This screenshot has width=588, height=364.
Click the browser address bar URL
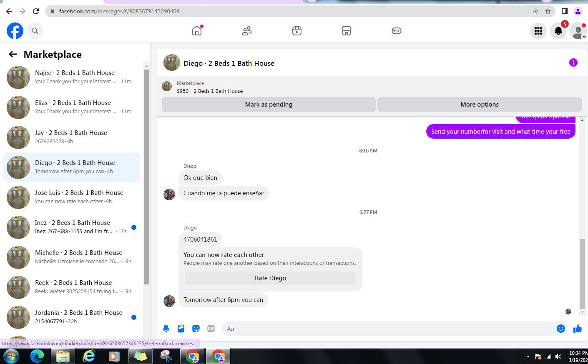click(119, 11)
